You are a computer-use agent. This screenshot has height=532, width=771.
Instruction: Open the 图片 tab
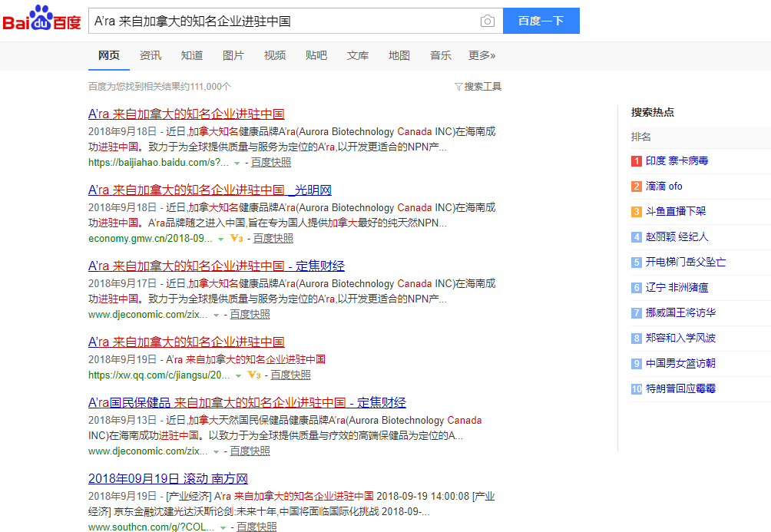tap(233, 55)
